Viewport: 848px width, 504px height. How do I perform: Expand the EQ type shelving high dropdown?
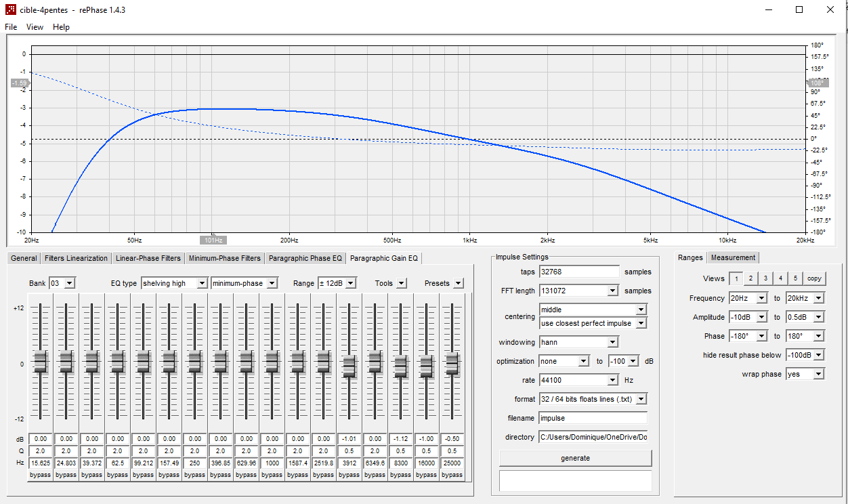click(174, 283)
